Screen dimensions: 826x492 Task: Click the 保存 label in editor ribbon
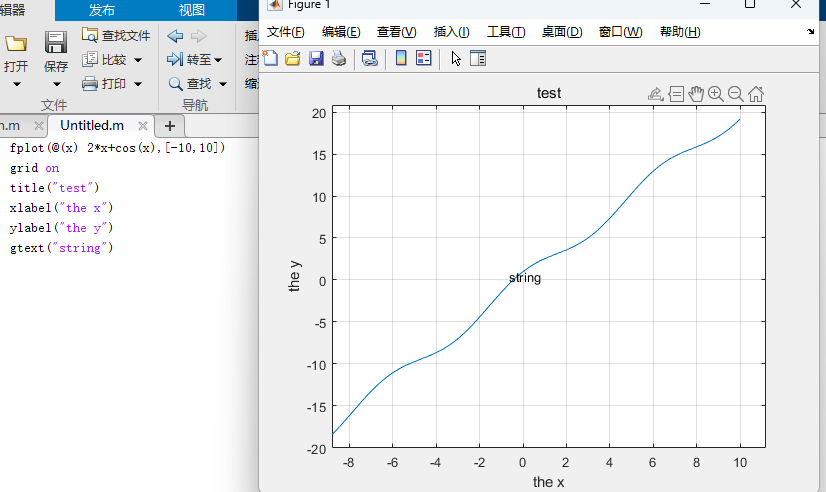[56, 66]
